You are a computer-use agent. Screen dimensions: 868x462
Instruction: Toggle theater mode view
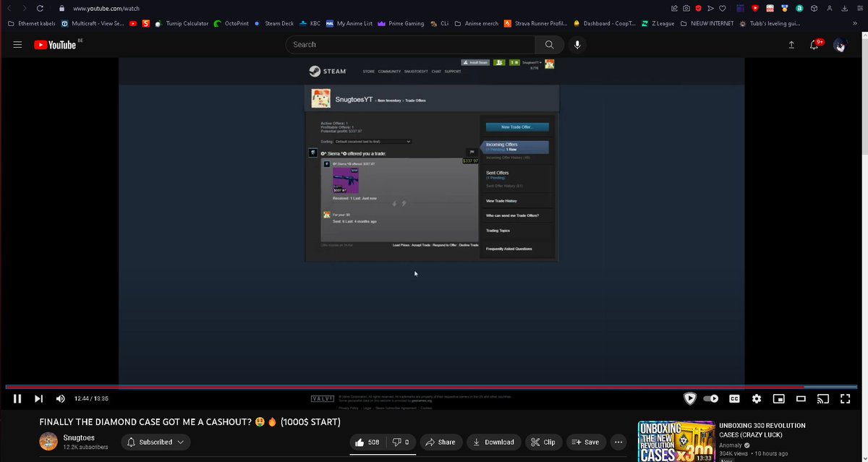point(801,398)
